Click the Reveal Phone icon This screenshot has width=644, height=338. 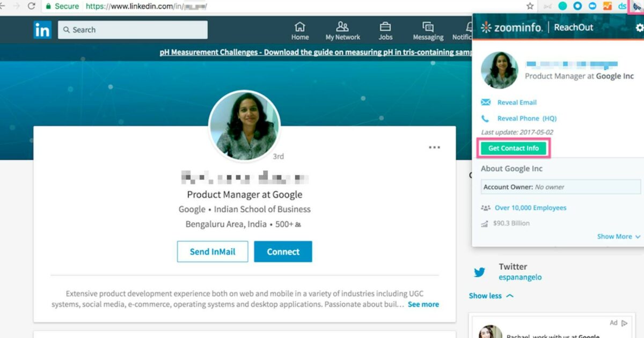tap(486, 118)
